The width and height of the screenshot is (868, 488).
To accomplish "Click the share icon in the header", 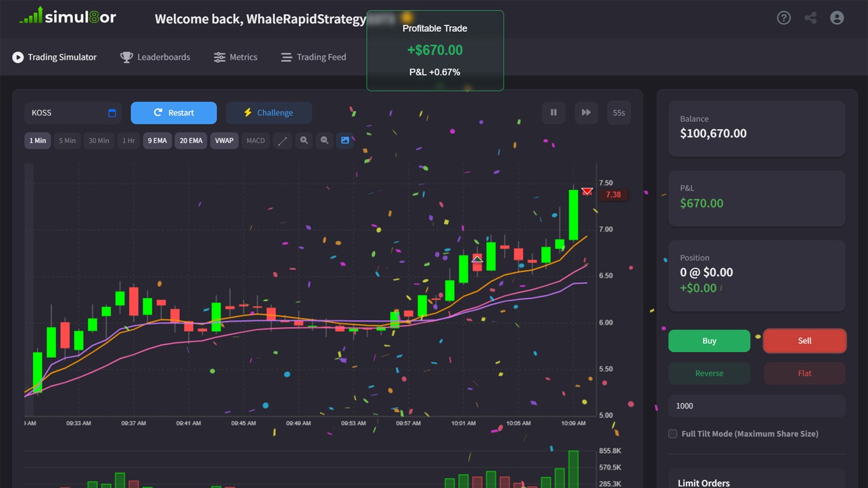I will tap(810, 18).
